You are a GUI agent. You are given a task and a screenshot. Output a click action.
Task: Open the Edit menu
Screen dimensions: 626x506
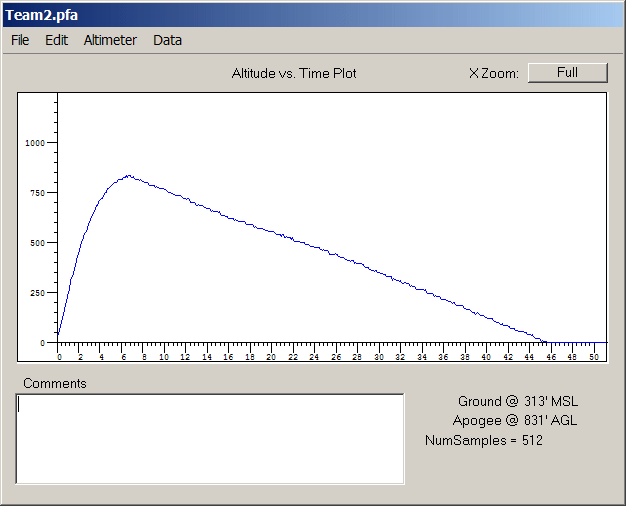tap(56, 41)
